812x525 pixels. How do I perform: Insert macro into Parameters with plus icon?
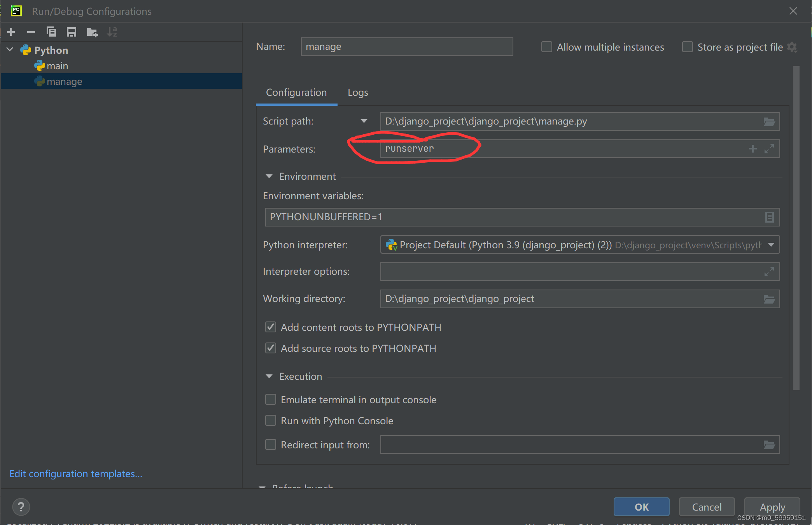[752, 149]
